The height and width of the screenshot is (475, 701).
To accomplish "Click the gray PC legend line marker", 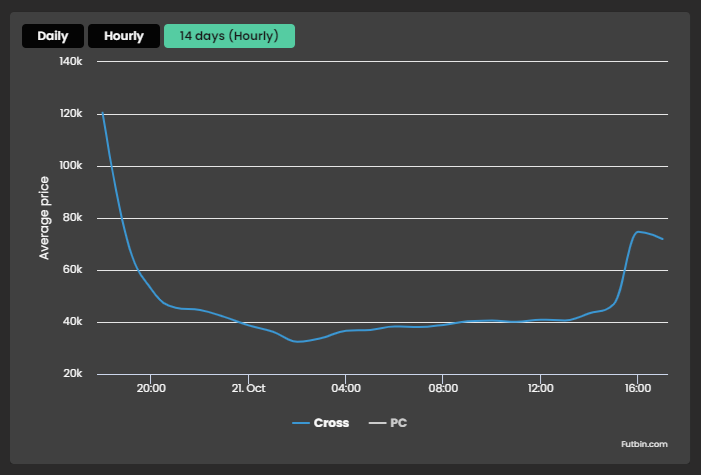I will tap(377, 423).
